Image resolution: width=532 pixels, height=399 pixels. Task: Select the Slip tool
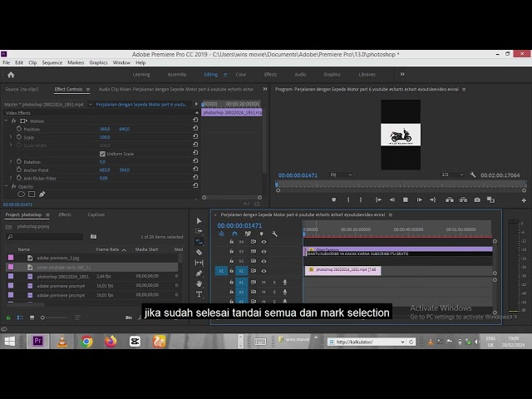click(x=199, y=263)
